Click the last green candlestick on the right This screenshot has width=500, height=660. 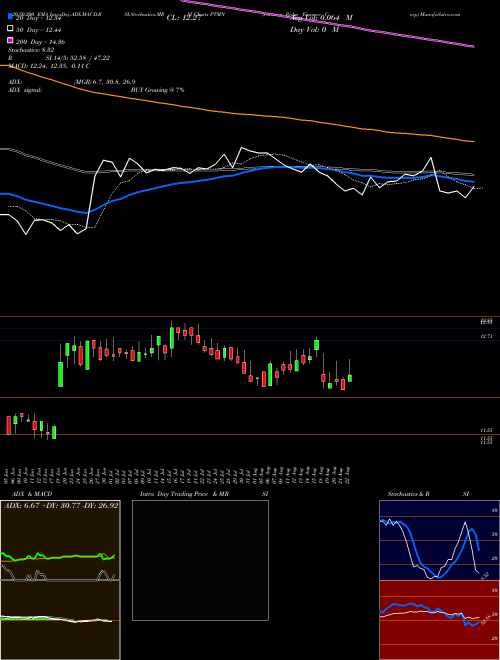[350, 378]
